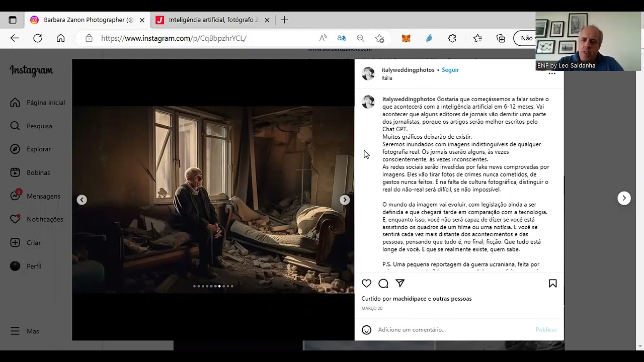Reload the Instagram page
This screenshot has height=362, width=644.
coord(38,38)
